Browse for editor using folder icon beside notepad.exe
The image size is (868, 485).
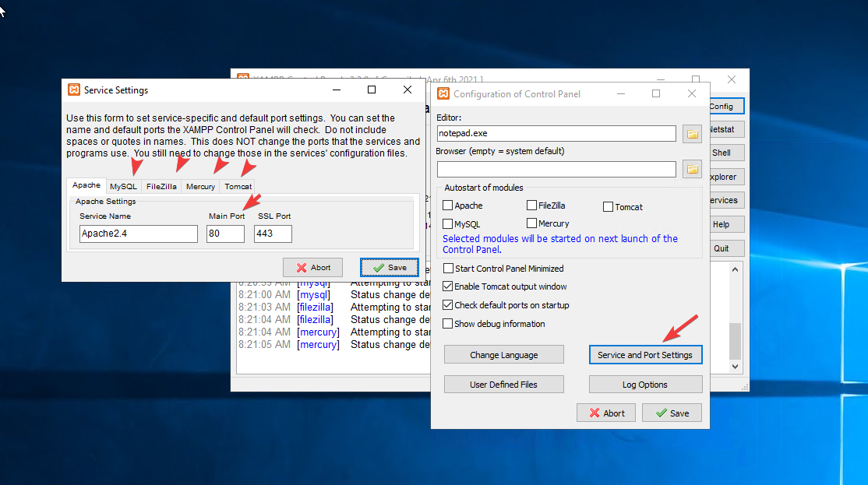point(692,134)
